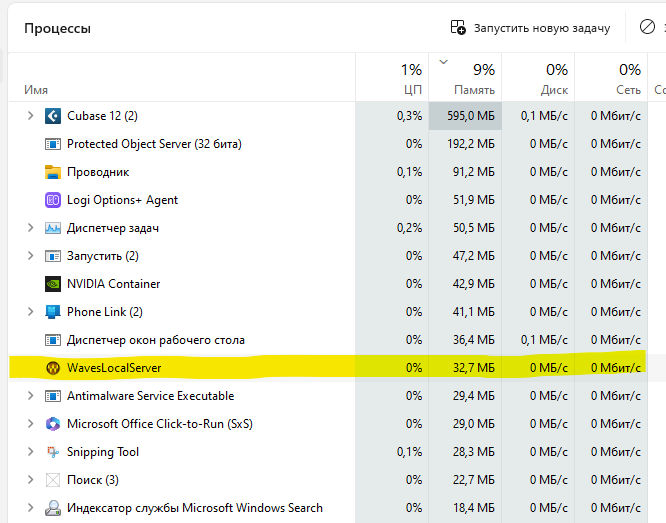The height and width of the screenshot is (523, 666).
Task: Click the 51,9 МБ memory value
Action: (x=474, y=200)
